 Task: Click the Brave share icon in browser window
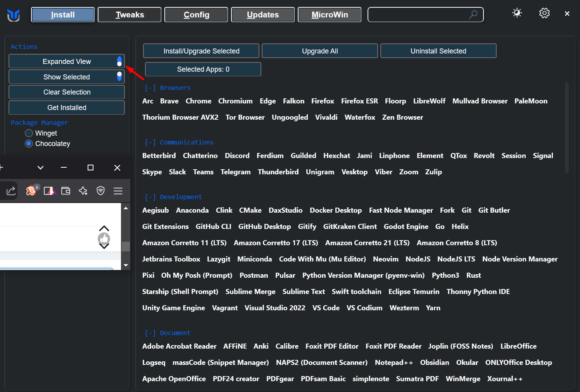(11, 191)
